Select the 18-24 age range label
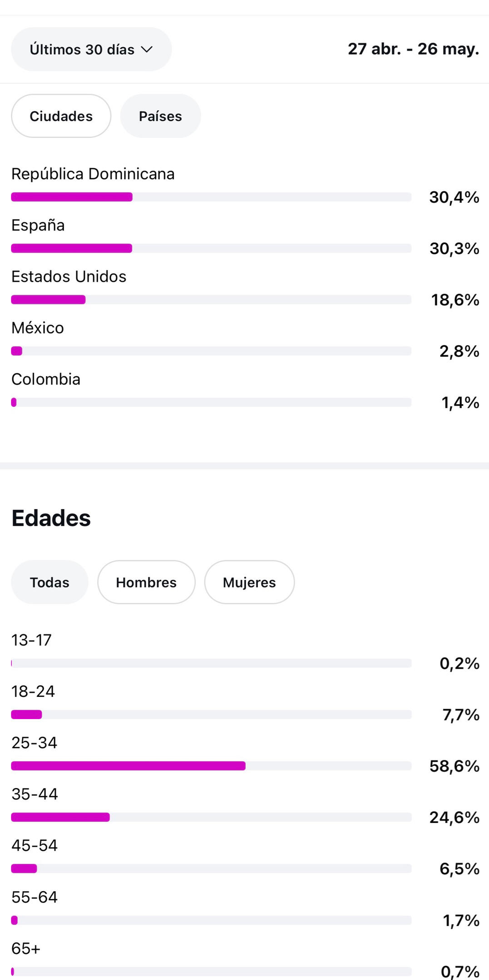 click(33, 691)
